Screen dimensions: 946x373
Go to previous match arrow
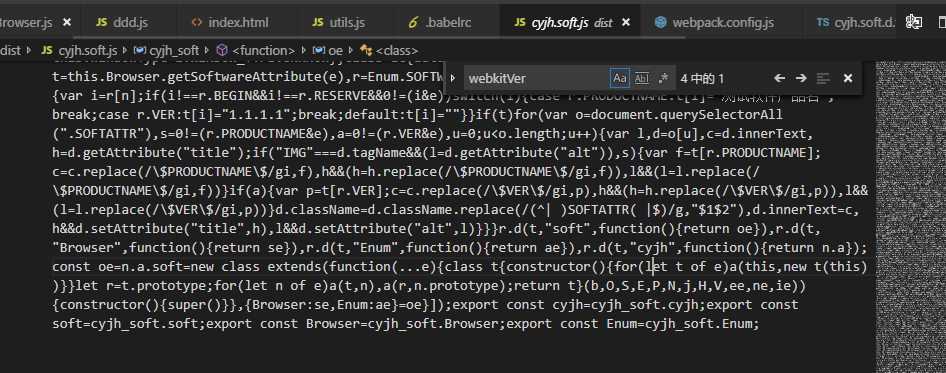click(779, 78)
